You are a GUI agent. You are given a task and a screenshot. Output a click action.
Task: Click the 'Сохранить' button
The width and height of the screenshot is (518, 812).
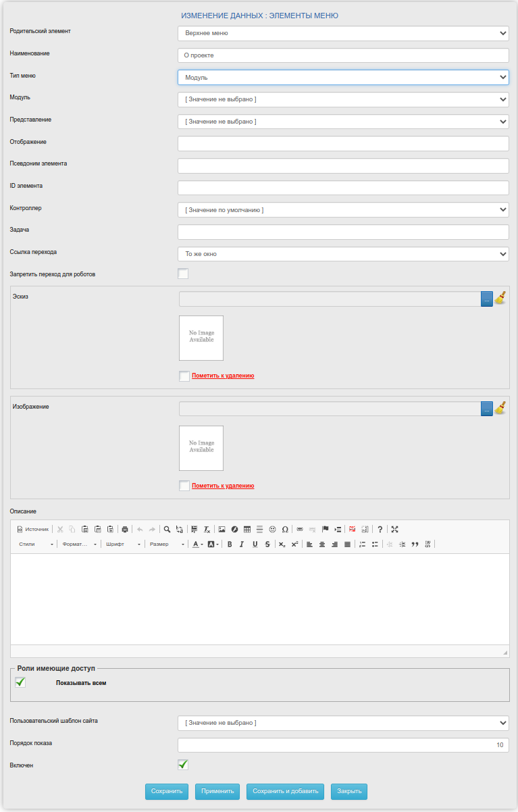pyautogui.click(x=167, y=791)
